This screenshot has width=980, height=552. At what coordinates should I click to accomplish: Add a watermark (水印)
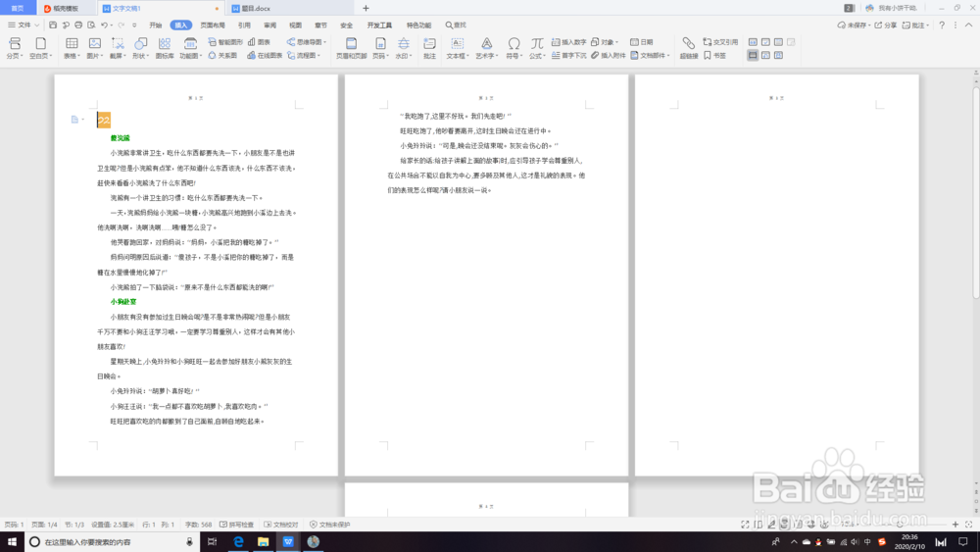coord(404,47)
